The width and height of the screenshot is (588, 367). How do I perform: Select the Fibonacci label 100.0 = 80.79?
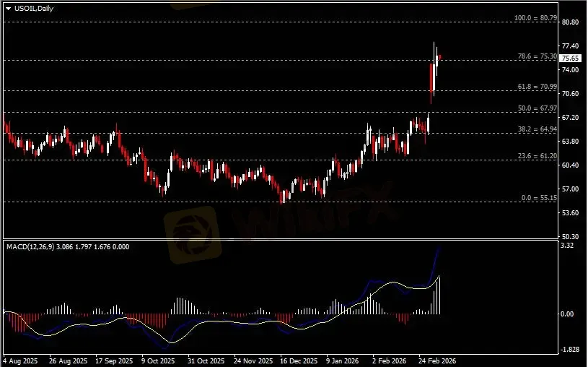coord(535,17)
